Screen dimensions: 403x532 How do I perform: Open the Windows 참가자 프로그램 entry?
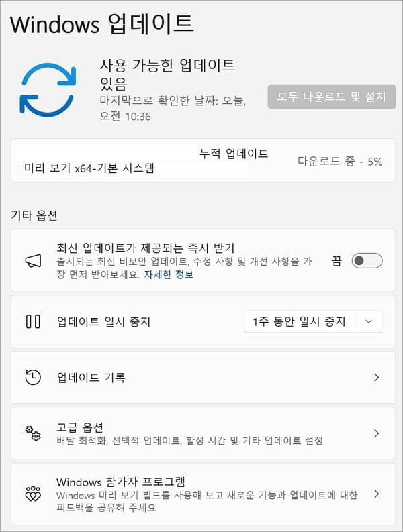click(204, 494)
